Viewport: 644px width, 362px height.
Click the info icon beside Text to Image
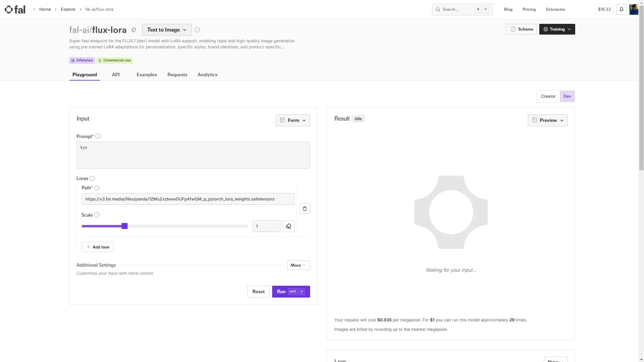tap(197, 30)
